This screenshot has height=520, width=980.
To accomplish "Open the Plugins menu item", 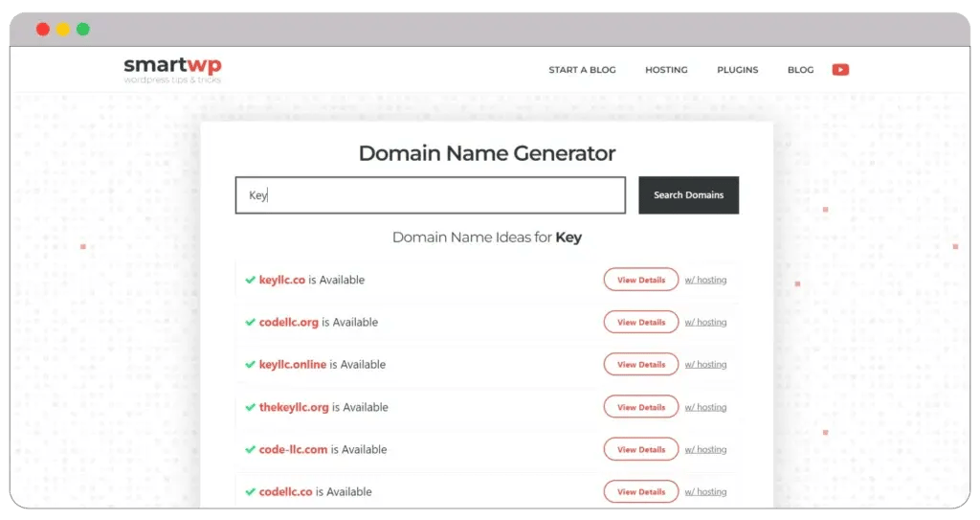I will click(x=737, y=70).
